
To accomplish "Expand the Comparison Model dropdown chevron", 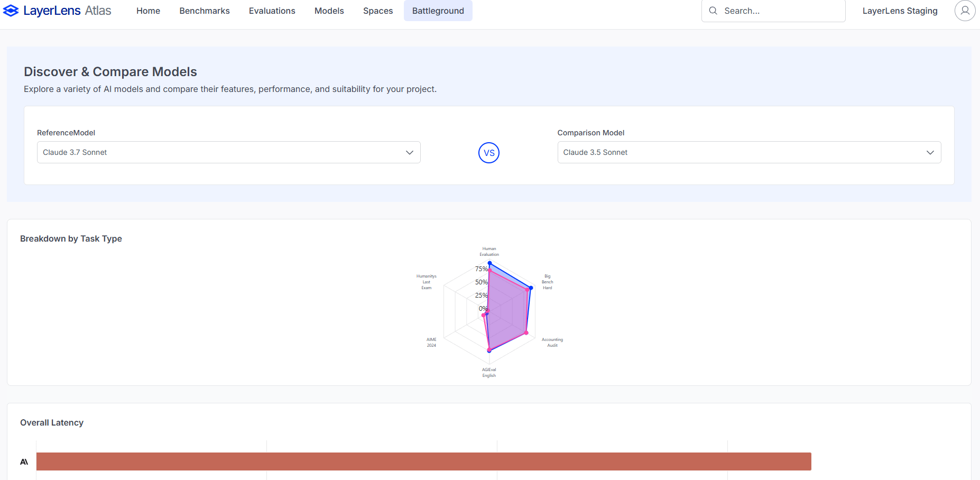I will coord(930,152).
